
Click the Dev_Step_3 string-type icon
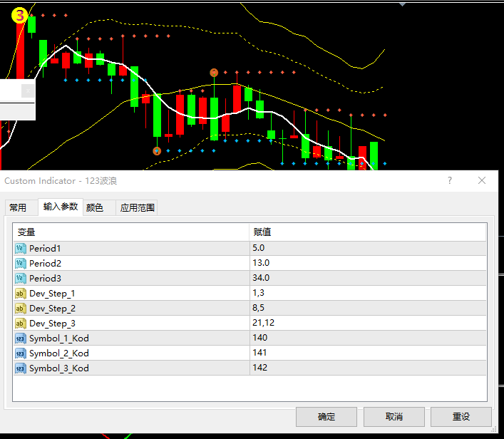point(21,324)
